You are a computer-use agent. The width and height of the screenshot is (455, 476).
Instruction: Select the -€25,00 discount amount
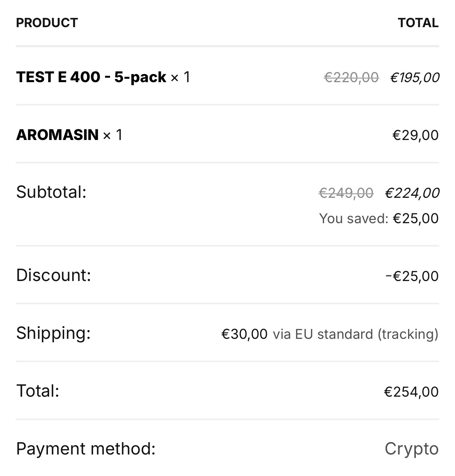(412, 276)
